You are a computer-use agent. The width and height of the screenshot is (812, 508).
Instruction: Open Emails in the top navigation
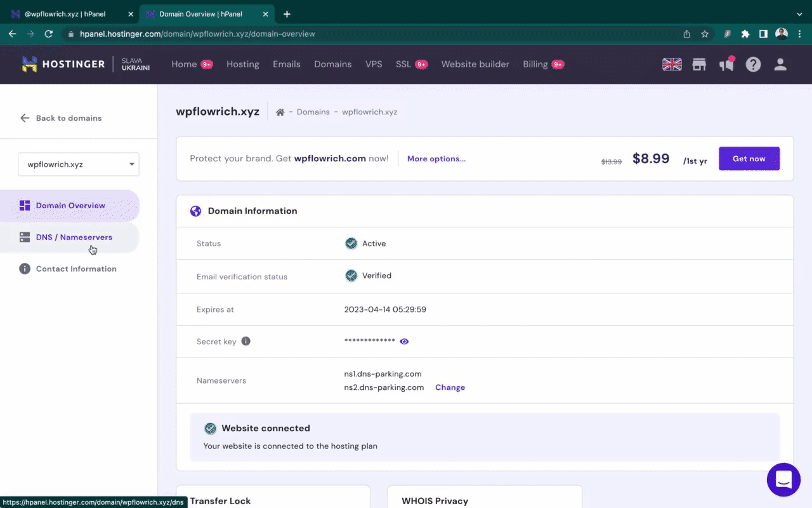click(x=287, y=64)
